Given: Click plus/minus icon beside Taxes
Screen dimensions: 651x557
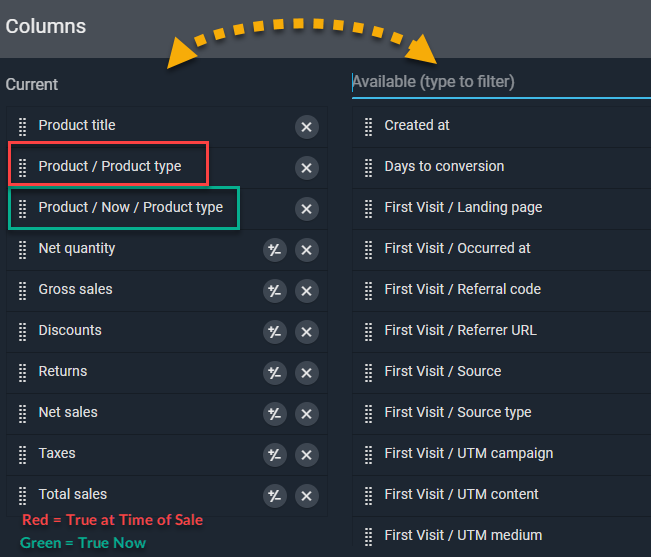Looking at the screenshot, I should [274, 455].
